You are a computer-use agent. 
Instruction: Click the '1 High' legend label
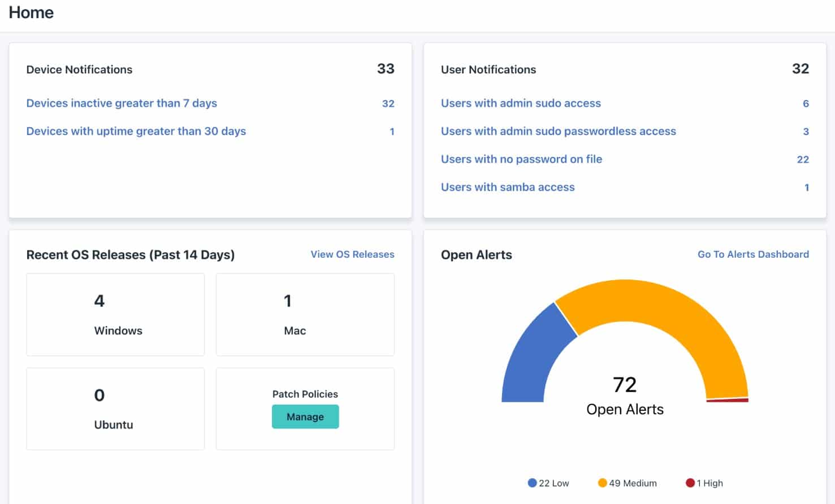click(710, 483)
